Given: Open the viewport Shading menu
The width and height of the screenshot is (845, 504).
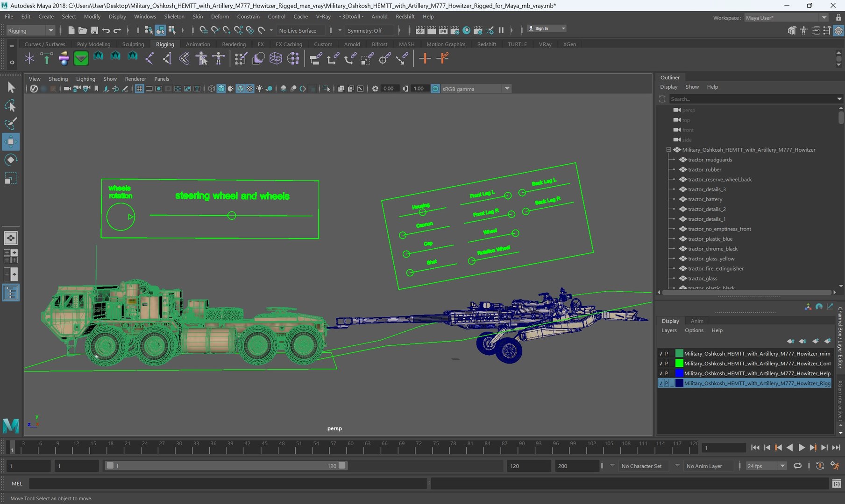Looking at the screenshot, I should (58, 79).
